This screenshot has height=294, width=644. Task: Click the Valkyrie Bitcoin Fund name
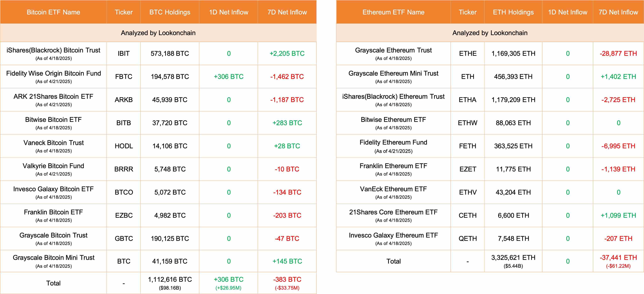[53, 166]
